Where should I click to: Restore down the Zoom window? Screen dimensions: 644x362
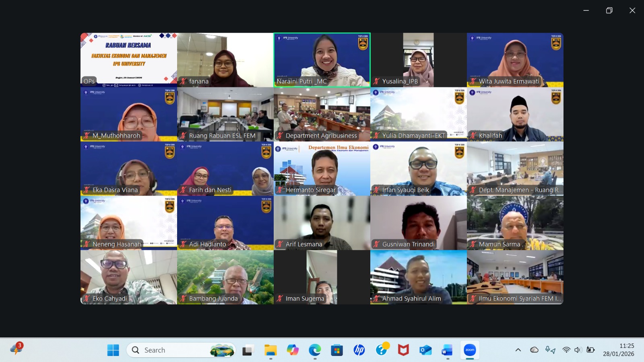point(609,10)
